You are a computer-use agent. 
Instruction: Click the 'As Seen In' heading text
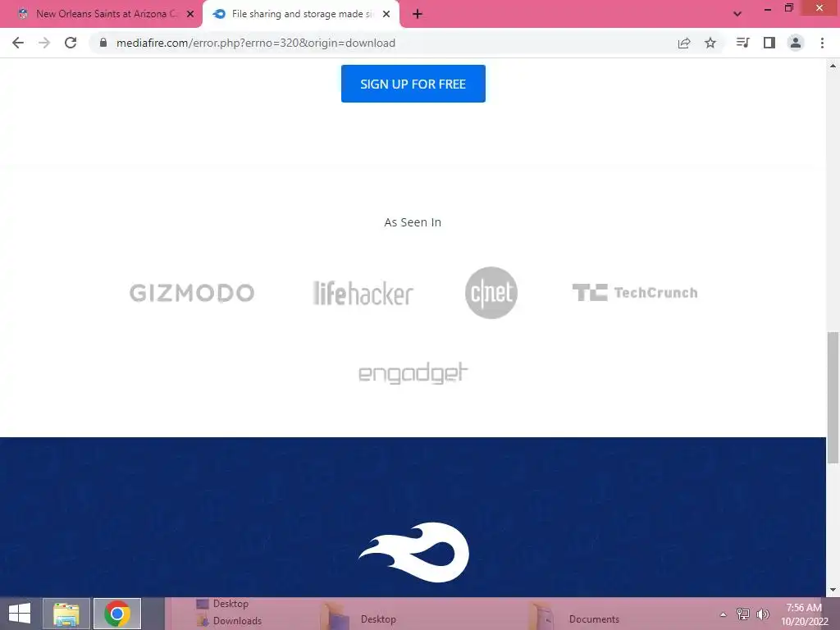[413, 222]
